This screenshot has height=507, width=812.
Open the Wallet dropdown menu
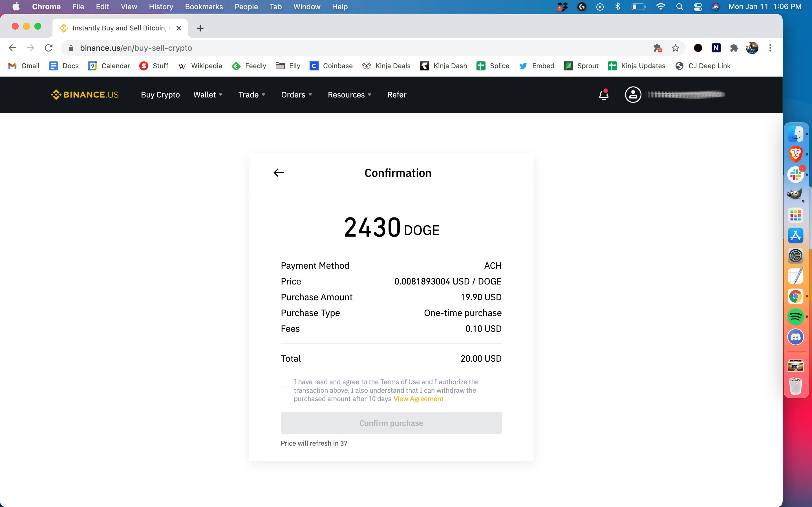208,95
